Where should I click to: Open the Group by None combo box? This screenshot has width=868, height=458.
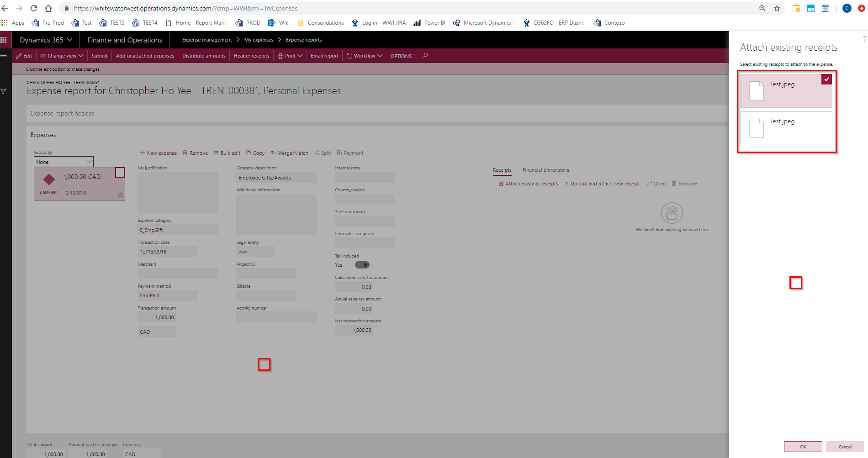(64, 162)
